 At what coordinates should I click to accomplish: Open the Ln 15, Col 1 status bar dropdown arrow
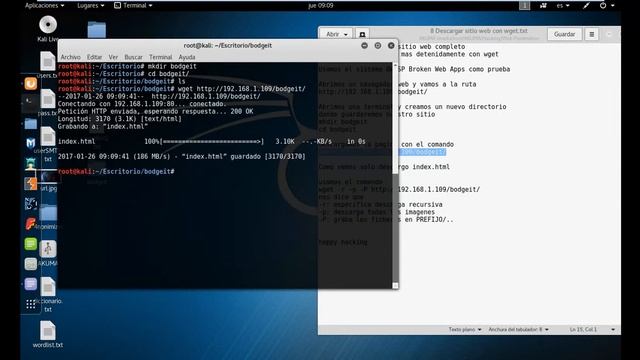613,329
